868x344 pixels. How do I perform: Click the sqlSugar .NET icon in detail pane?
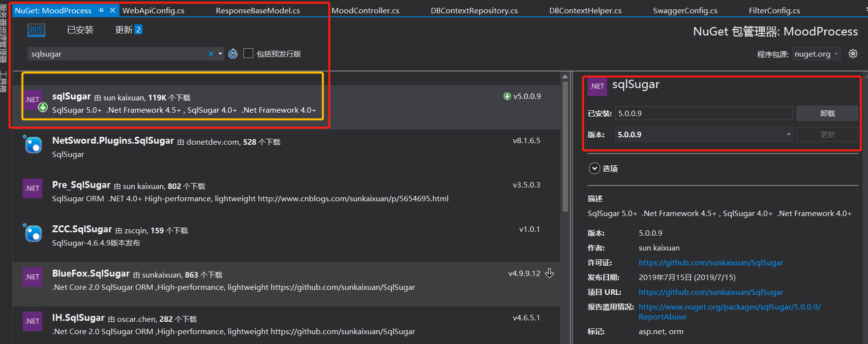tap(597, 86)
